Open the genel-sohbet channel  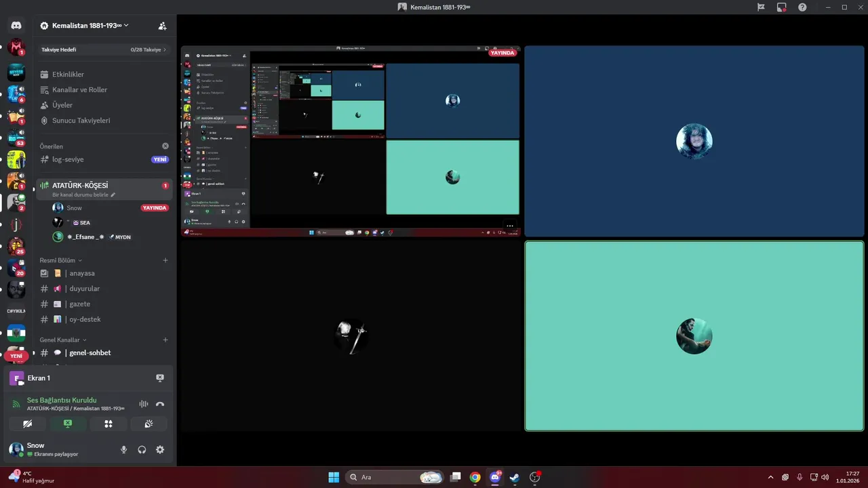pyautogui.click(x=104, y=352)
